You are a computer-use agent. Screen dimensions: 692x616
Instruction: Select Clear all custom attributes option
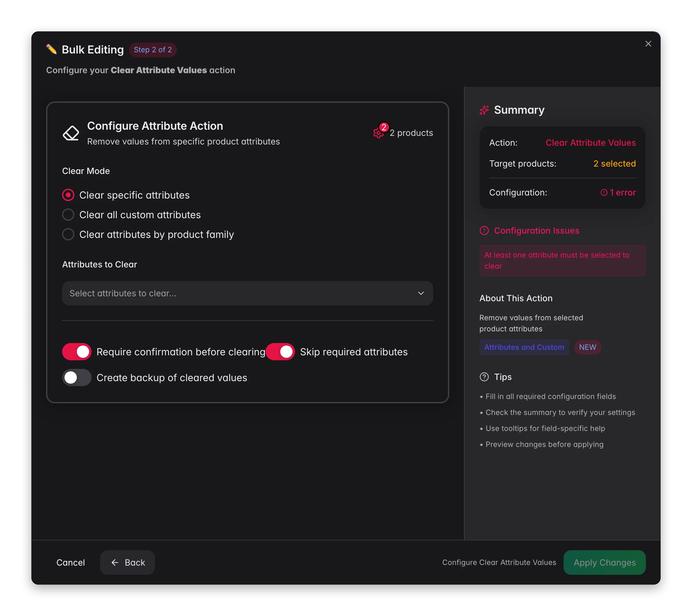68,215
